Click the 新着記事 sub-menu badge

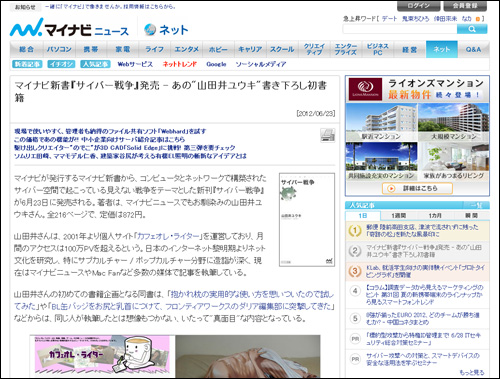[27, 64]
